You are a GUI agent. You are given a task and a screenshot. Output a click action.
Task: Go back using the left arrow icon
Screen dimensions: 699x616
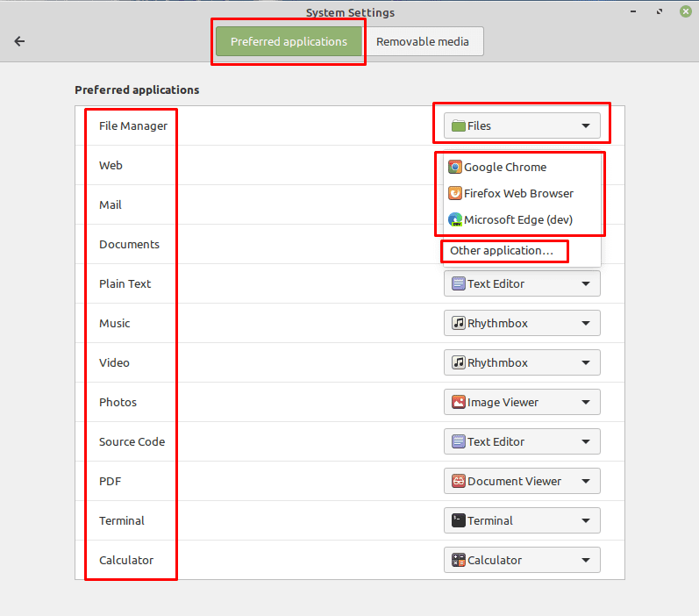tap(19, 41)
